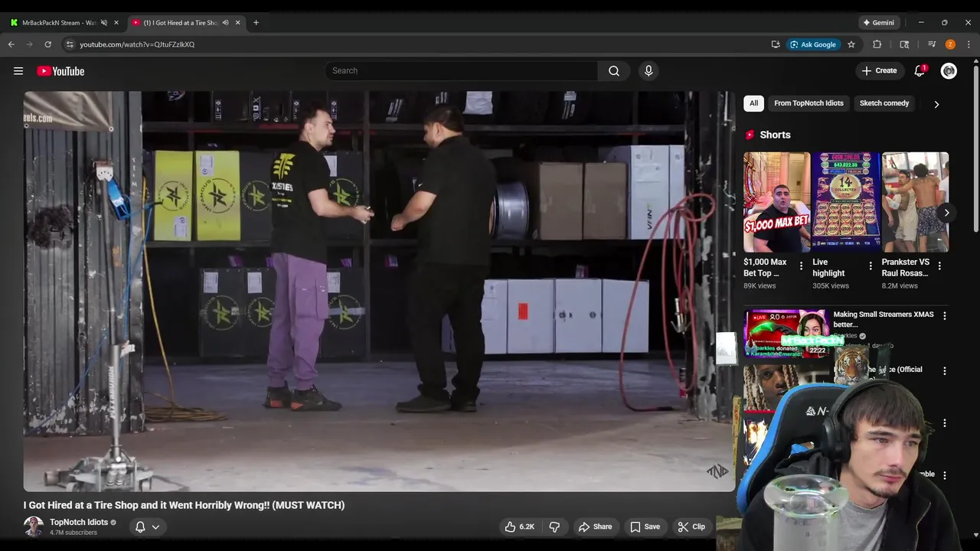980x551 pixels.
Task: Open options for Making Small Streamers video
Action: point(944,316)
